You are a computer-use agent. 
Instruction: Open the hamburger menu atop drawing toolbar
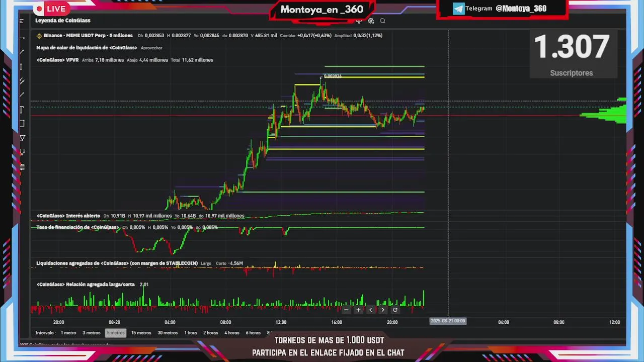pos(22,21)
